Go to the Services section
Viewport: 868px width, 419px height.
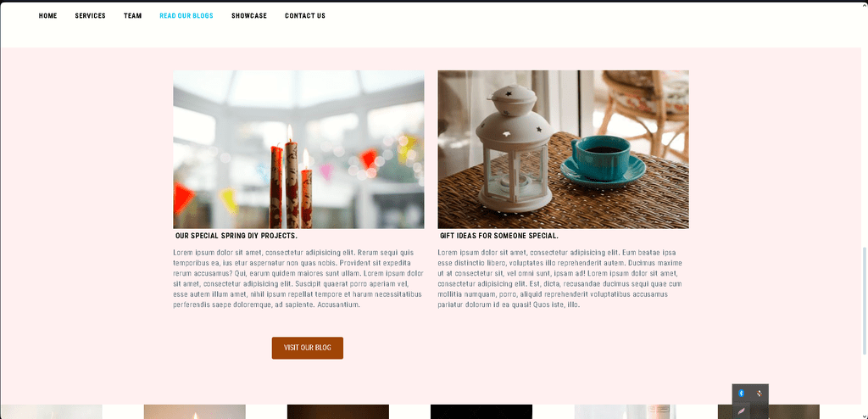click(90, 15)
